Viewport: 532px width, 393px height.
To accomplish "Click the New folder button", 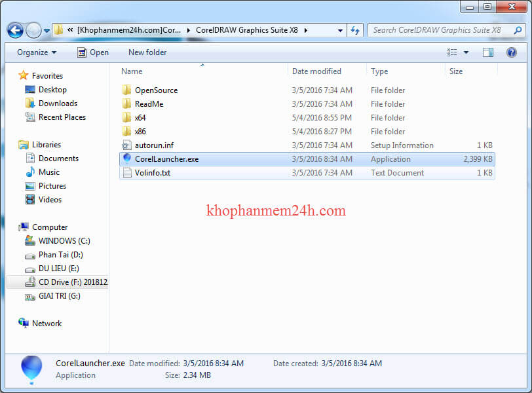I will click(x=147, y=52).
